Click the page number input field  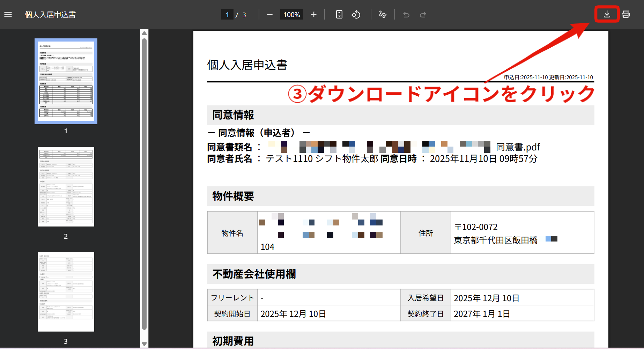point(227,14)
